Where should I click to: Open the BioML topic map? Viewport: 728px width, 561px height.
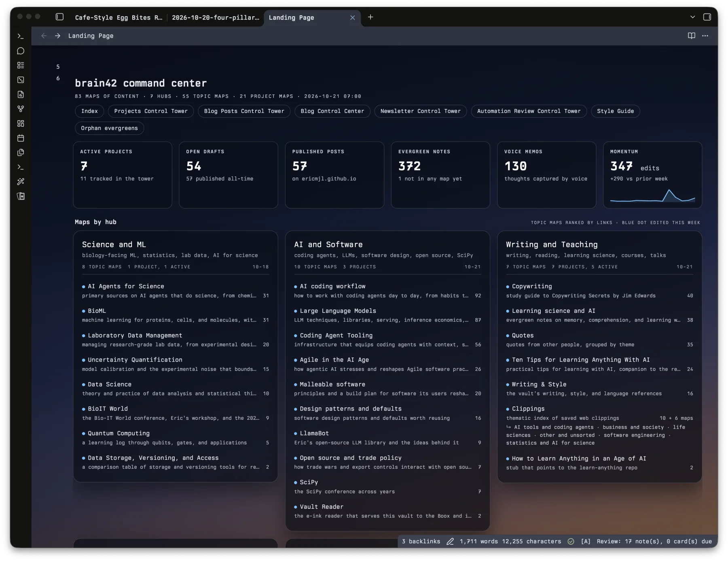coord(97,311)
